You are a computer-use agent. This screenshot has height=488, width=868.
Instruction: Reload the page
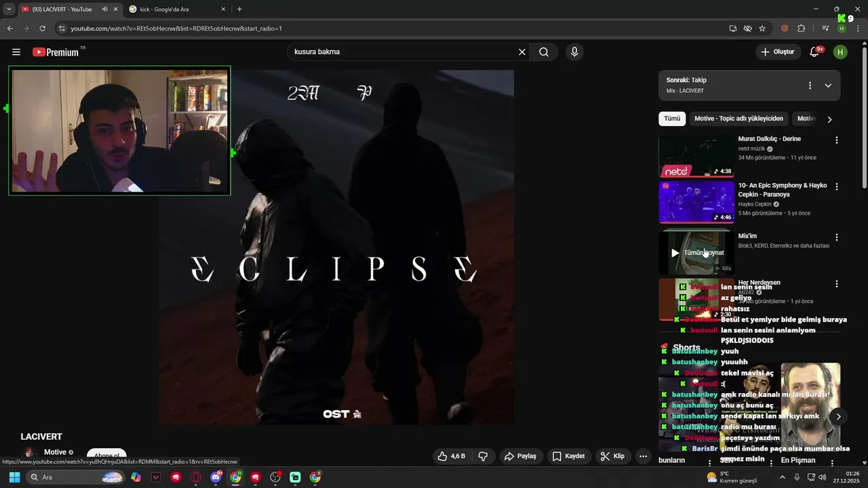point(42,28)
